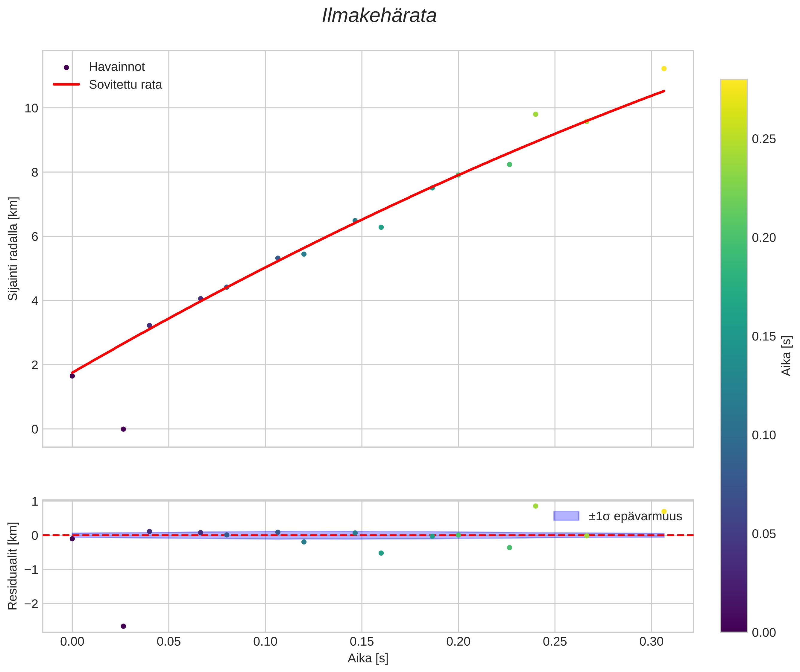Click the x-axis tick label 0.05
The height and width of the screenshot is (672, 800).
point(169,642)
